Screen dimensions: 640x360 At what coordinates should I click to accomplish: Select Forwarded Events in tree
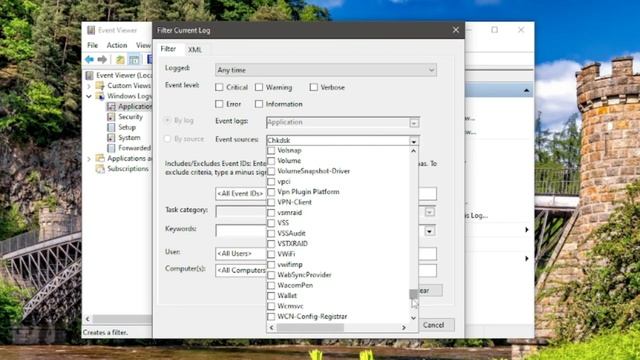129,148
